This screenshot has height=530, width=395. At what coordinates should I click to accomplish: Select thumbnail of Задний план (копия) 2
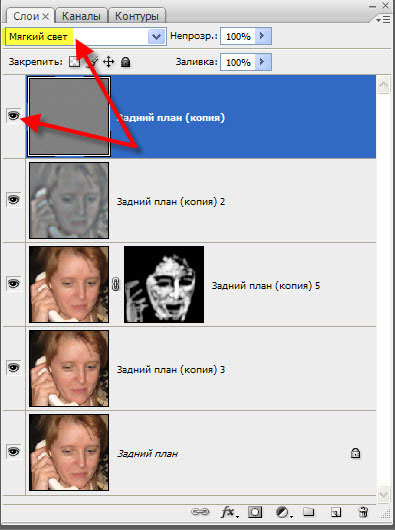(69, 200)
